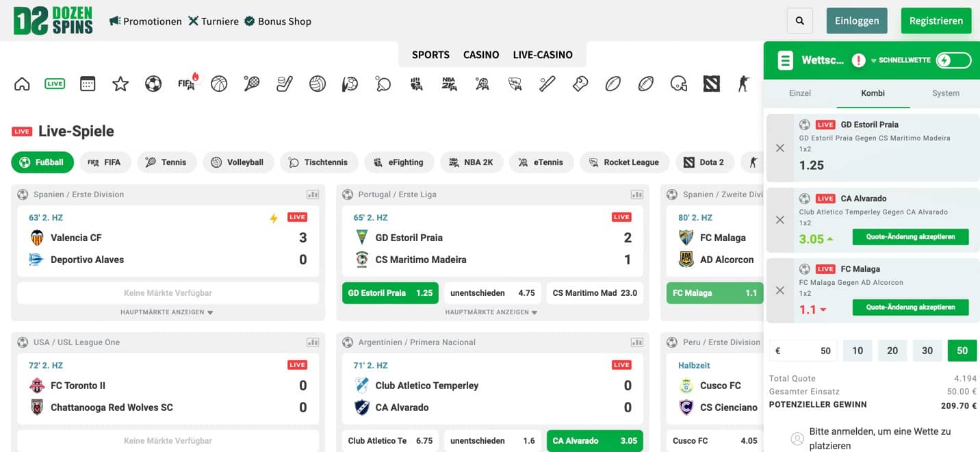Pick CS Maritimo Mad odds 23.0
Screen dimensions: 980x452
(x=595, y=293)
